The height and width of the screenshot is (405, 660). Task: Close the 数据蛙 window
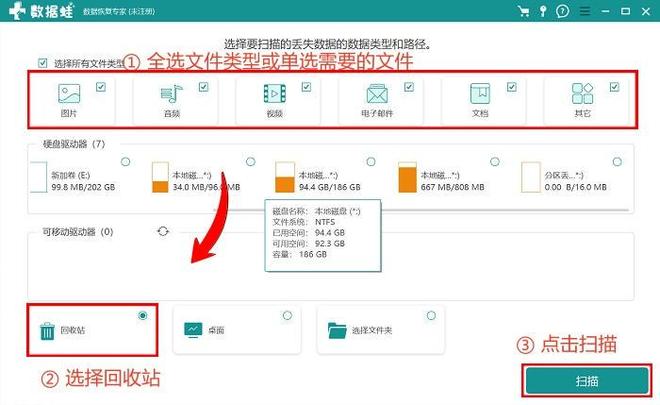(646, 11)
